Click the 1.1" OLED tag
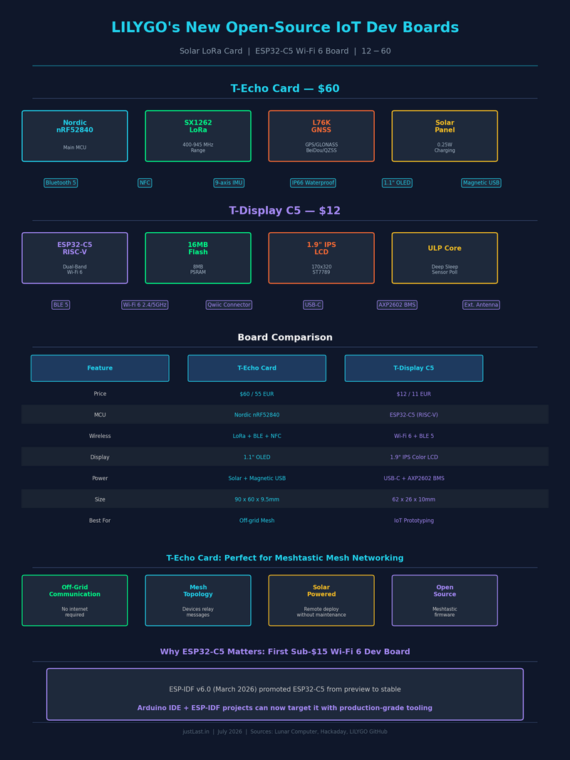 click(397, 183)
